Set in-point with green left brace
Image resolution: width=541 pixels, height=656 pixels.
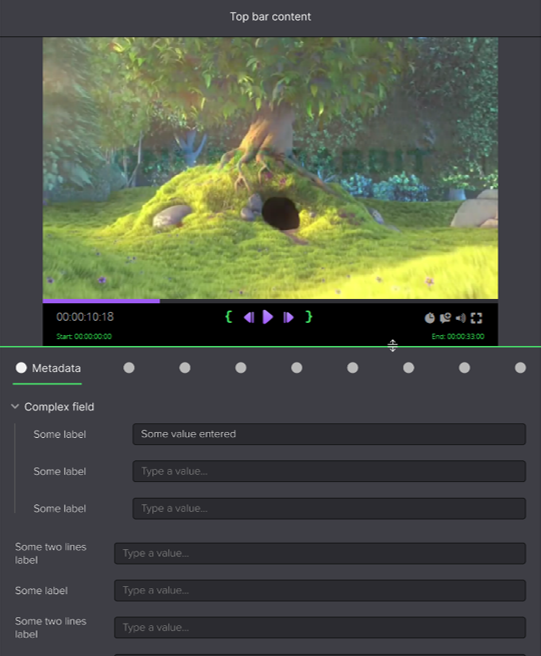pyautogui.click(x=228, y=317)
